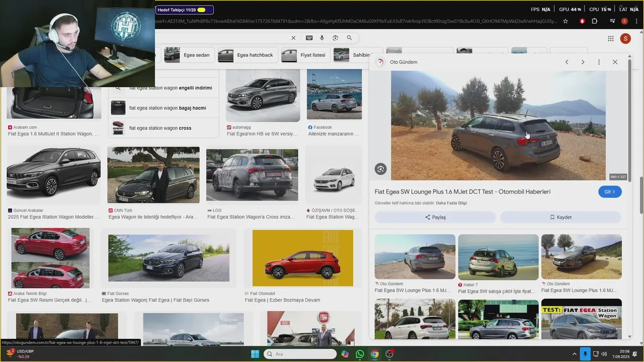Viewport: 644px width, 362px height.
Task: Choose suggestion 'fiat egea station wagon bagaj hacmi'
Action: tap(164, 108)
